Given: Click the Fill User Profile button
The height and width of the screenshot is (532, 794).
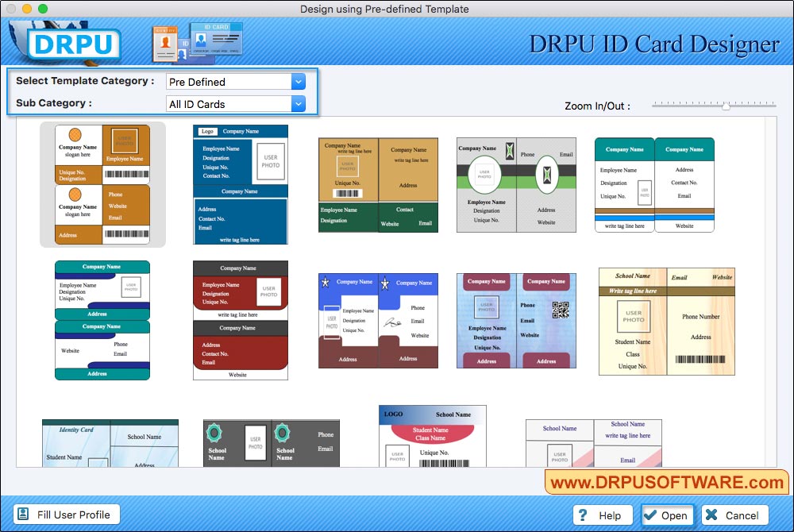Looking at the screenshot, I should click(x=67, y=515).
